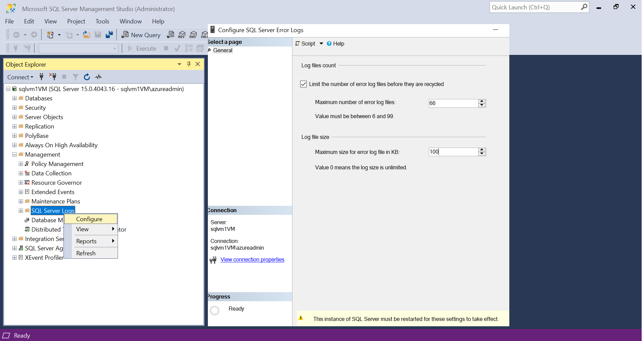The height and width of the screenshot is (341, 644).
Task: Click the Open File toolbar icon
Action: click(87, 34)
